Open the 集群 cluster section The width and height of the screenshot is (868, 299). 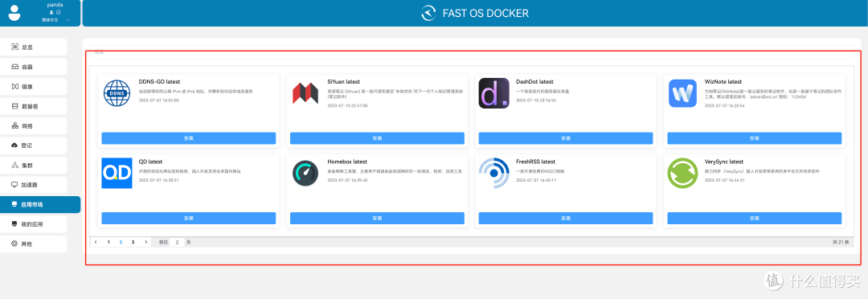[x=33, y=165]
